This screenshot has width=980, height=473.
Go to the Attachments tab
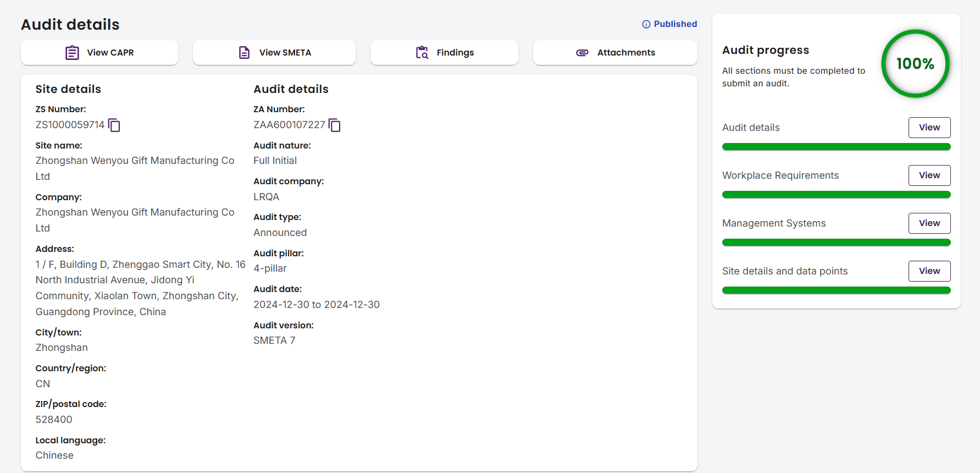(615, 53)
